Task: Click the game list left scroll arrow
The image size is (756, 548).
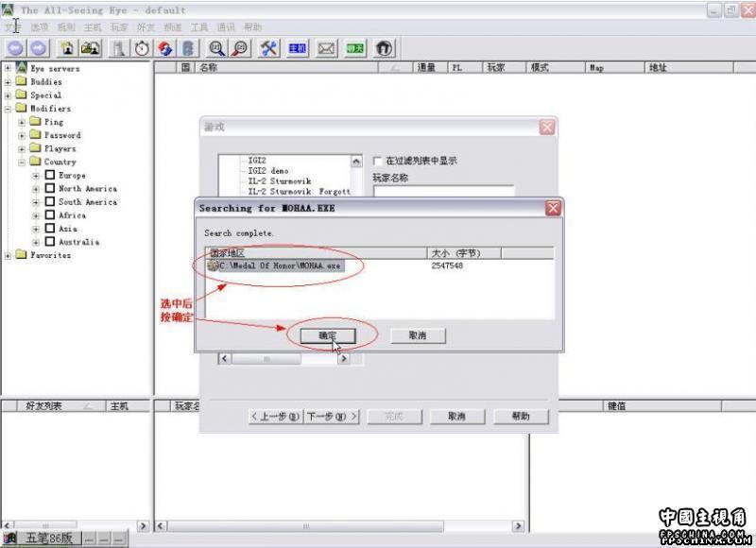Action: point(224,359)
